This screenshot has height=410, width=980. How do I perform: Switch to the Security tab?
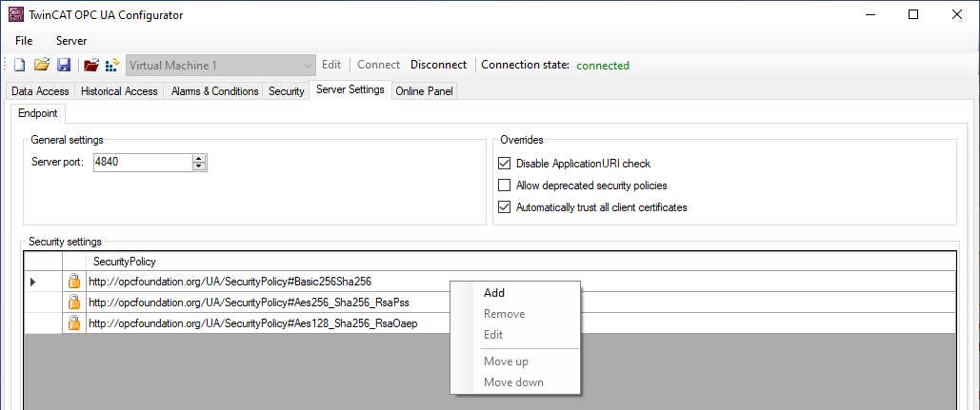pos(287,91)
